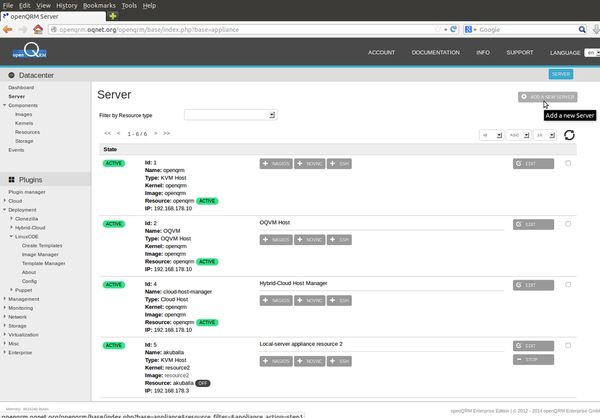
Task: Select checkbox for cloud-host-manager server
Action: point(568,284)
